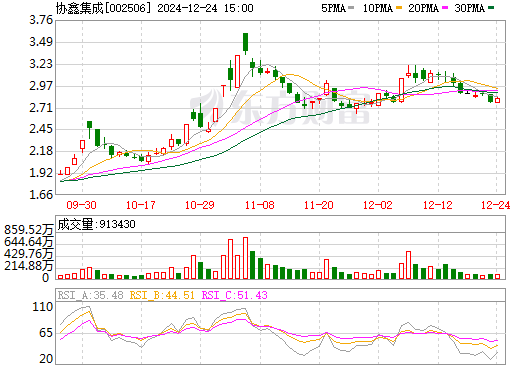Select the 11-08 date axis label
This screenshot has height=365, width=520.
click(260, 205)
